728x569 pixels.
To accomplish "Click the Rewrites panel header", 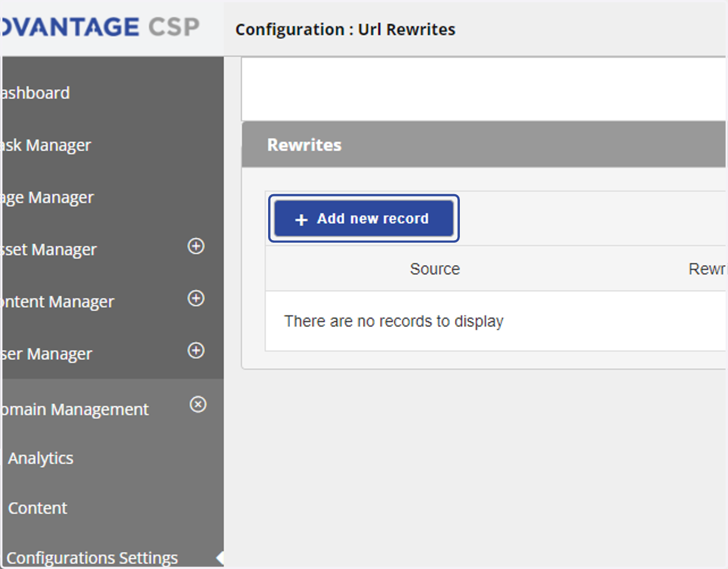I will pos(484,144).
